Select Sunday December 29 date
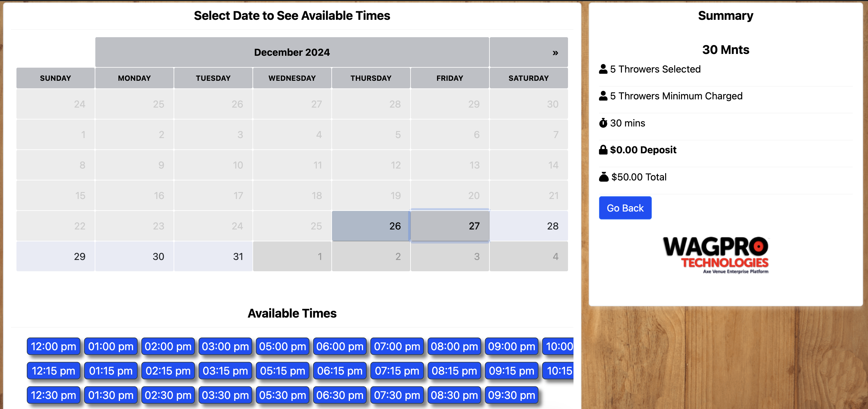This screenshot has height=409, width=868. point(56,256)
